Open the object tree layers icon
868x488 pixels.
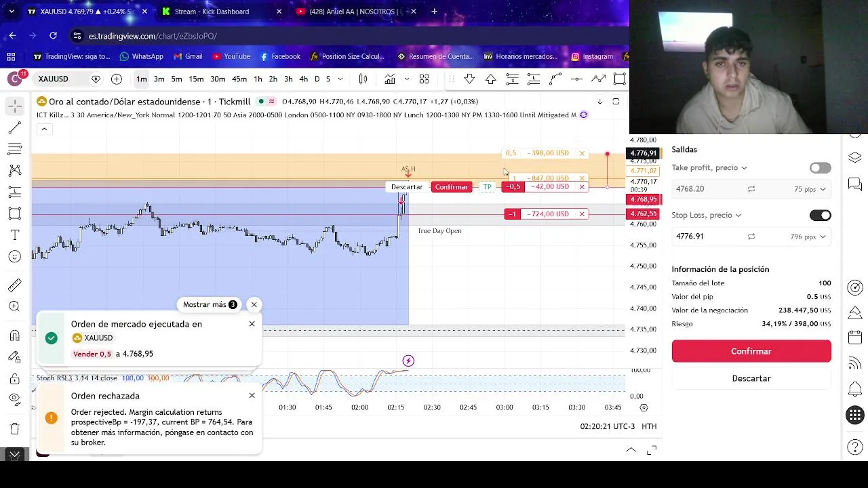855,158
